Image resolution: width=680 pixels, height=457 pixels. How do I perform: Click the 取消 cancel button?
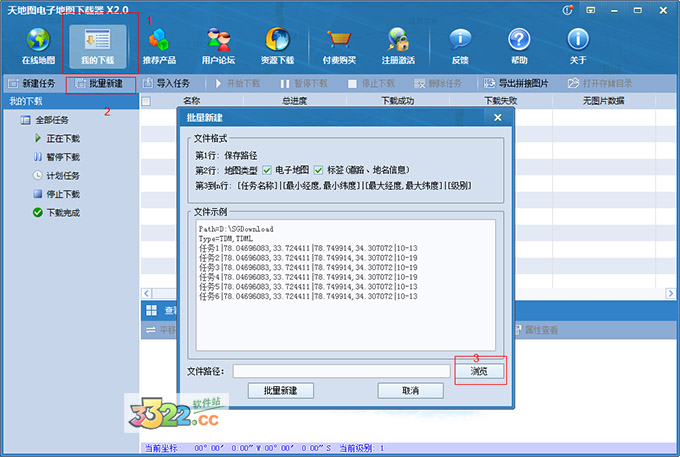[410, 391]
